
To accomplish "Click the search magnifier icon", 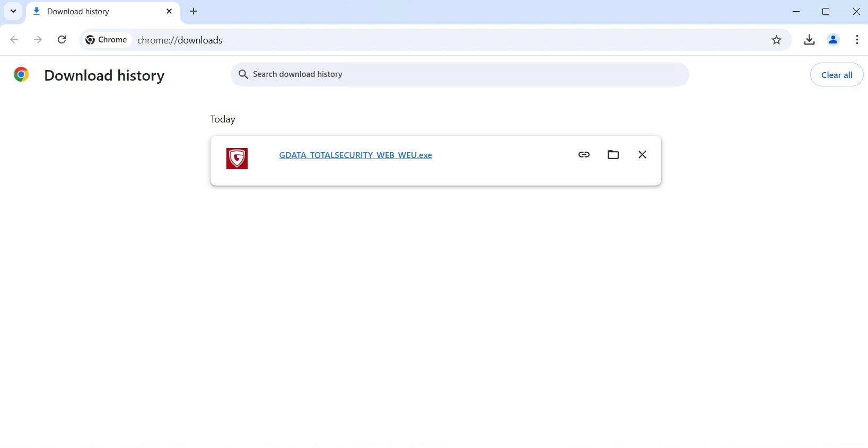I will click(243, 75).
